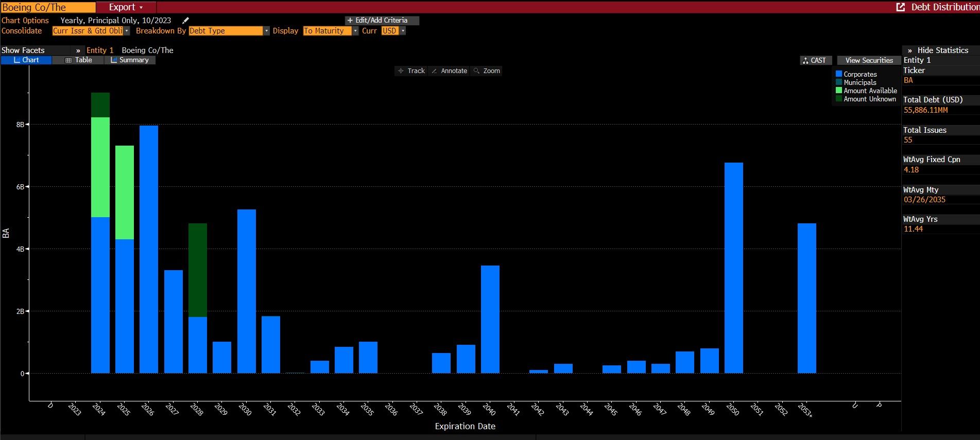Open the Consolidate Curr Issr & Gtd Obli dropdown

click(x=91, y=31)
